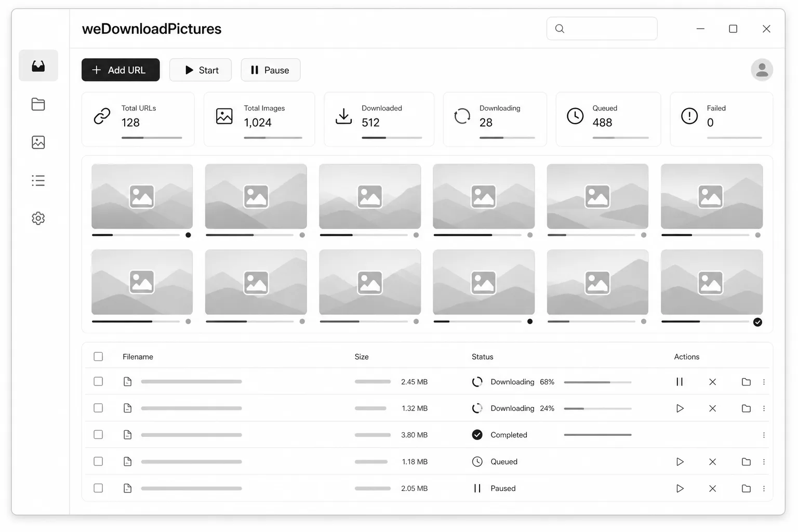Sort by the Size column header
798x532 pixels.
[362, 357]
